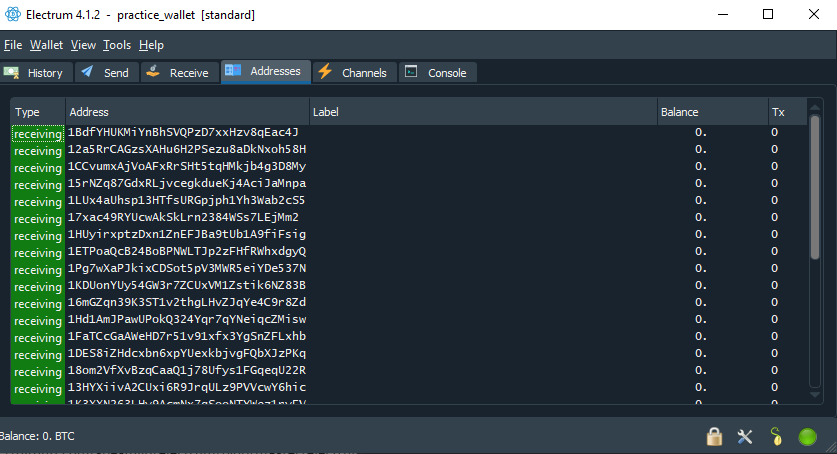Sort by the Tx column header
This screenshot has width=837, height=454.
pos(787,112)
